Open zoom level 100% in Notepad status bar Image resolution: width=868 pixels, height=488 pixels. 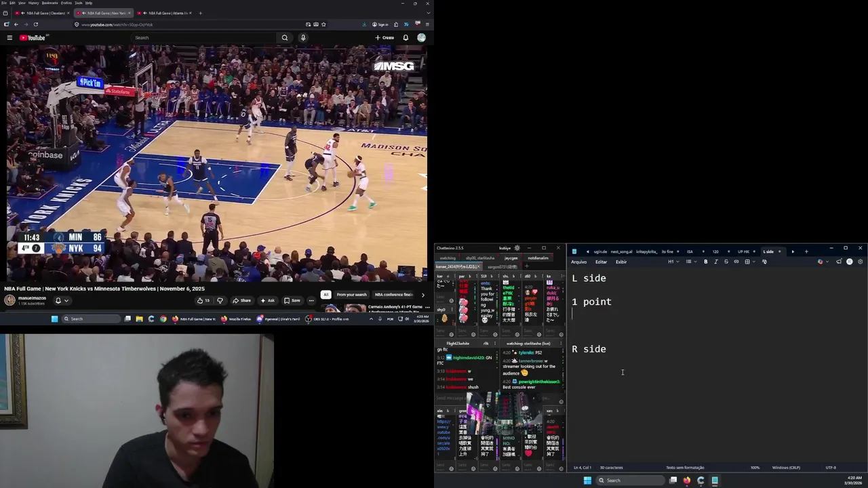[755, 468]
